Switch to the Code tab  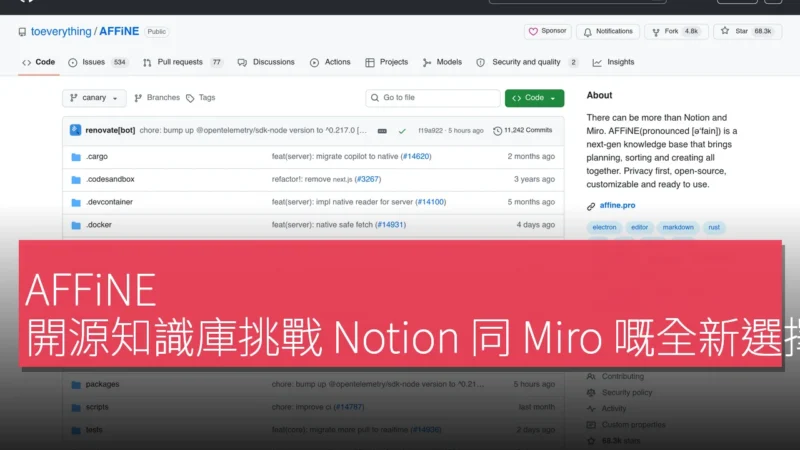click(x=39, y=62)
